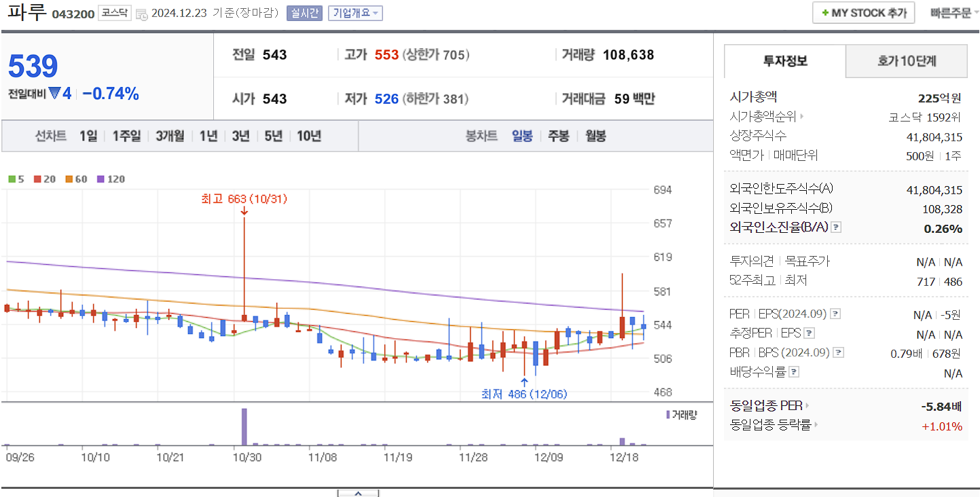Viewport: 980px width, 497px height.
Task: Expand the 빠른주문 dropdown
Action: [x=951, y=13]
